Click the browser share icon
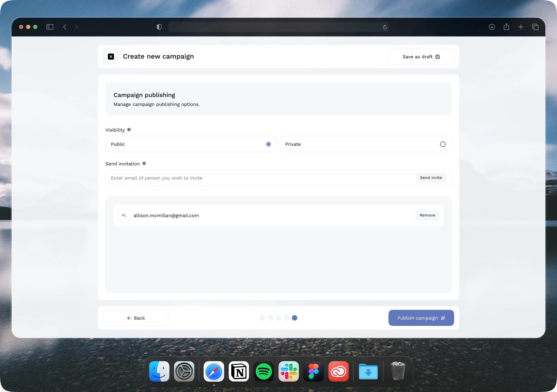 click(x=506, y=27)
